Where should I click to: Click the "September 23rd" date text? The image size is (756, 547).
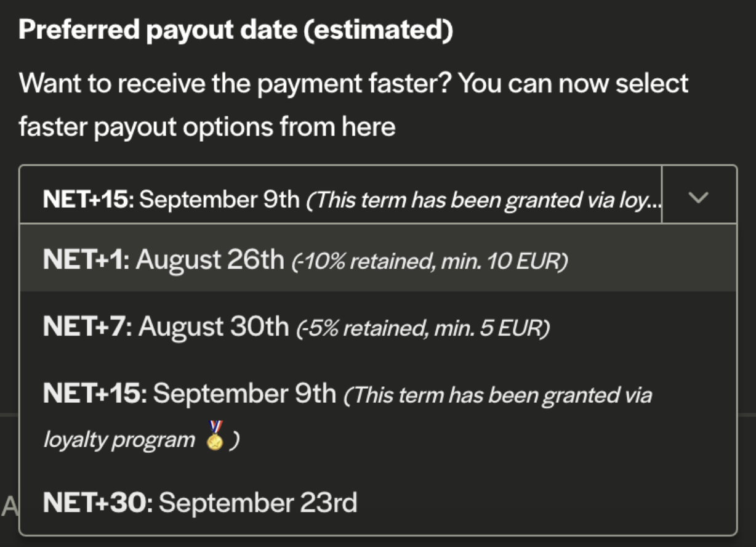click(258, 503)
